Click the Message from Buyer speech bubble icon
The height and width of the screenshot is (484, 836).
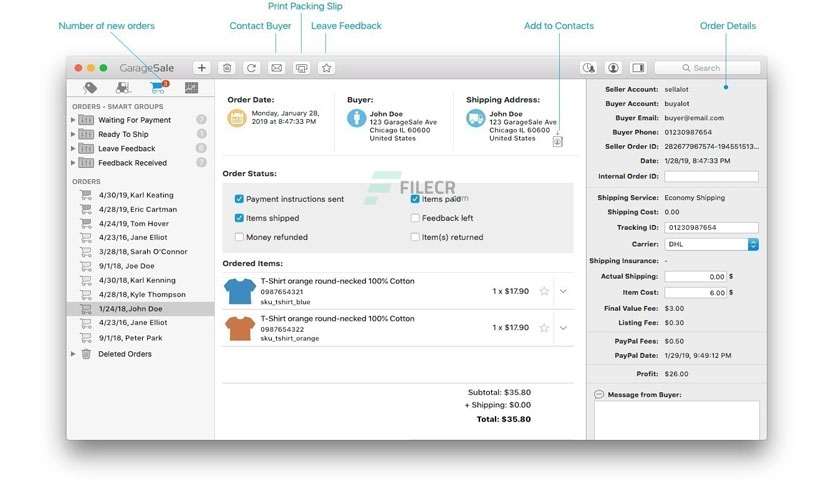pos(599,394)
